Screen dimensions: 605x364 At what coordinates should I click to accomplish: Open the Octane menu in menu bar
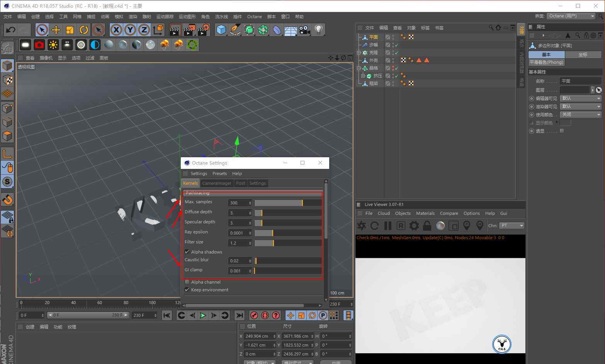(x=255, y=17)
